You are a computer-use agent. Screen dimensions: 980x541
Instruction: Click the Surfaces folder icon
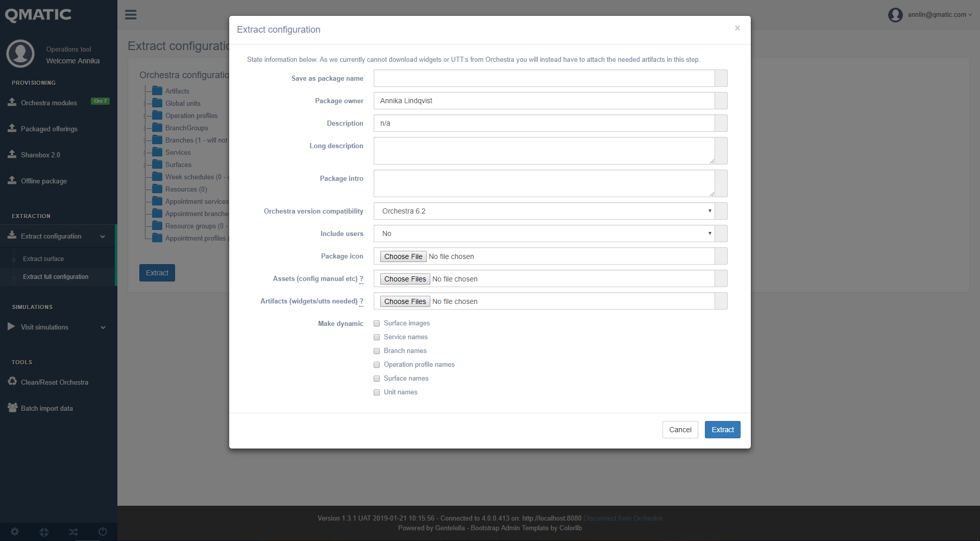(x=157, y=164)
